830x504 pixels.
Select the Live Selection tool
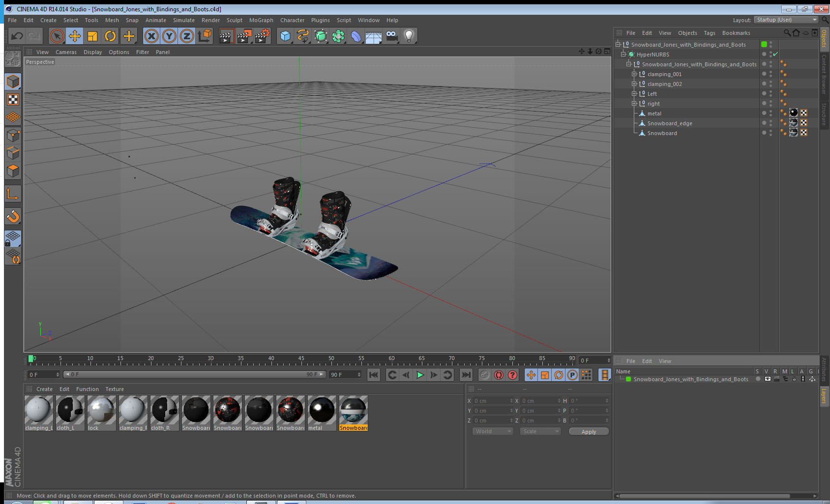(57, 36)
